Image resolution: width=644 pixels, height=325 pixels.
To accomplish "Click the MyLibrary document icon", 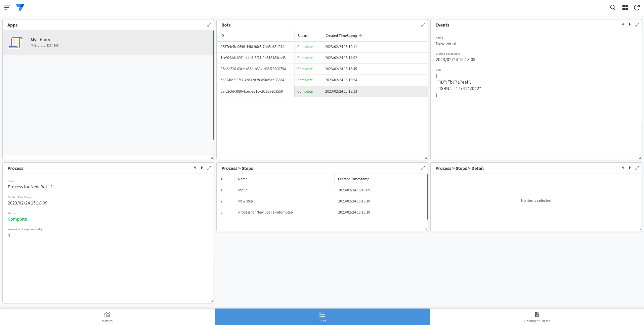I will (15, 43).
